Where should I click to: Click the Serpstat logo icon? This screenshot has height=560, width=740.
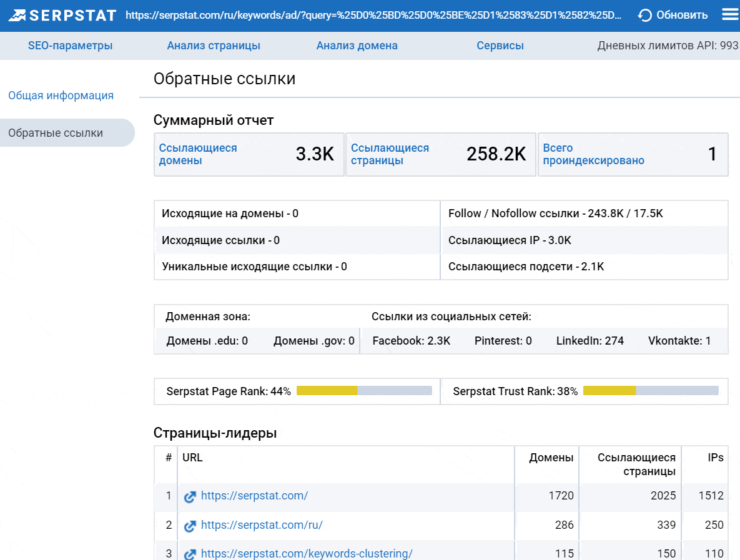17,16
